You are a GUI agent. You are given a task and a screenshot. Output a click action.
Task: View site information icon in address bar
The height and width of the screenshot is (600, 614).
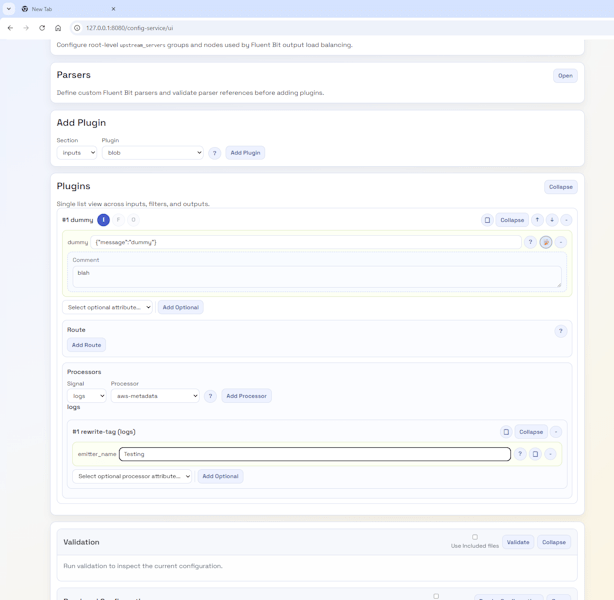[77, 28]
